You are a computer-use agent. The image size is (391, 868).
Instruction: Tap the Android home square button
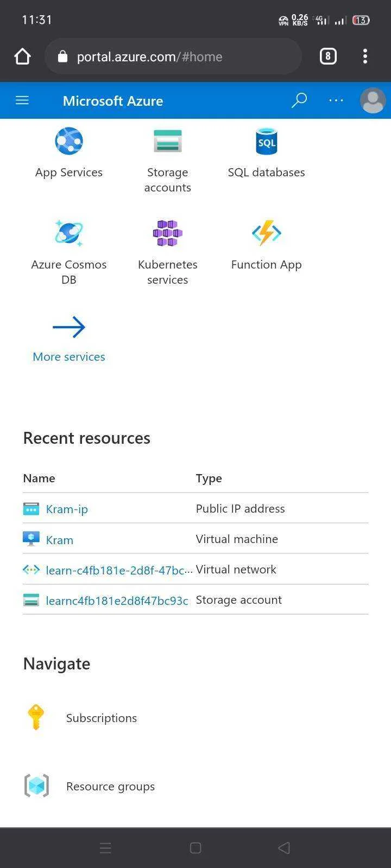(195, 848)
